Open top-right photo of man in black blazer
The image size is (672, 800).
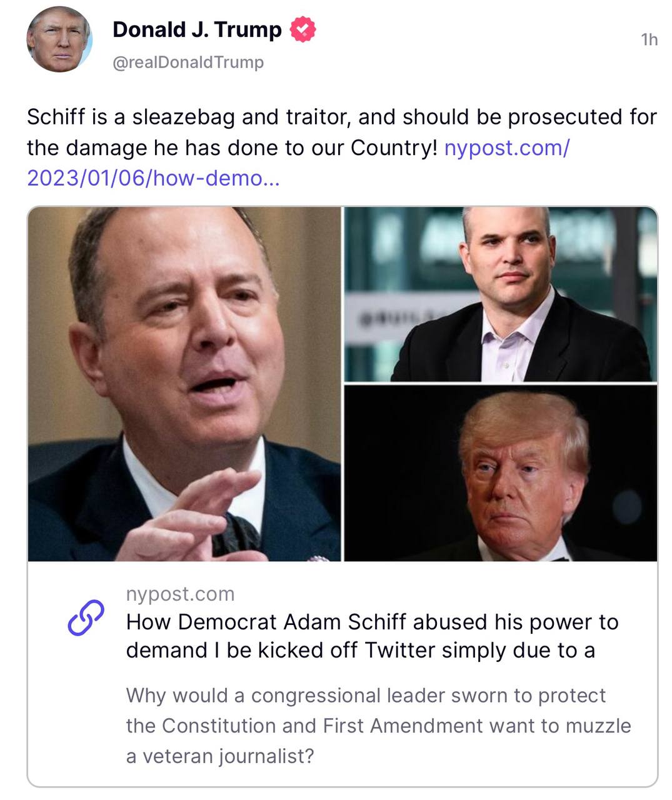(x=501, y=294)
